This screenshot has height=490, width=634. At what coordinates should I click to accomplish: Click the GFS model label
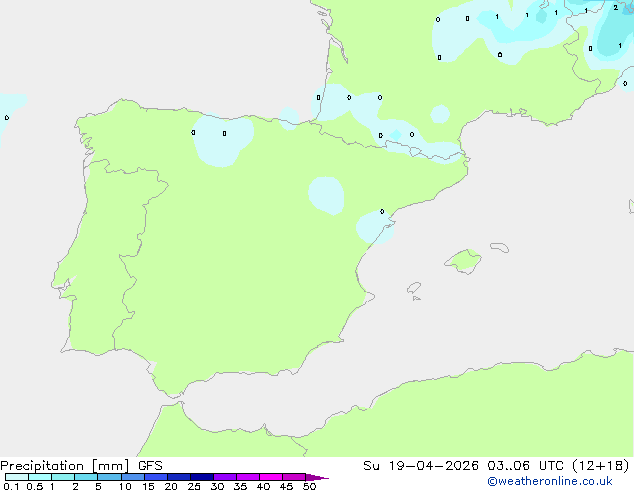click(x=150, y=465)
